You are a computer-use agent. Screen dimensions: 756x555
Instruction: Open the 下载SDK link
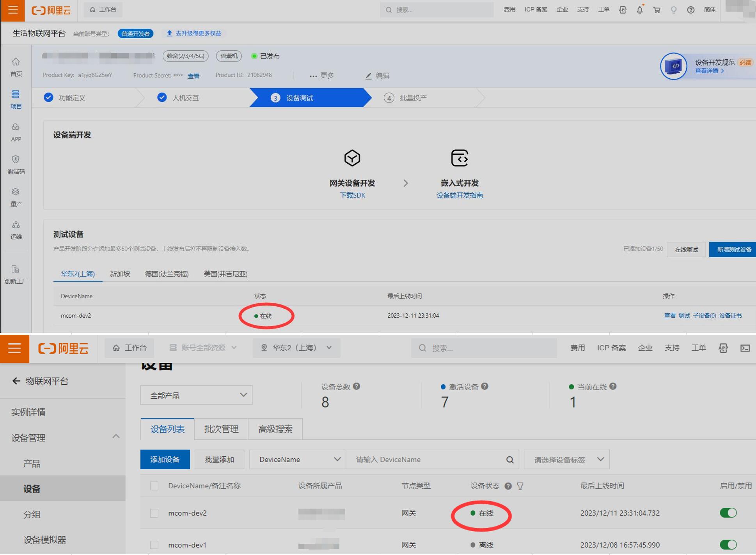pos(352,195)
